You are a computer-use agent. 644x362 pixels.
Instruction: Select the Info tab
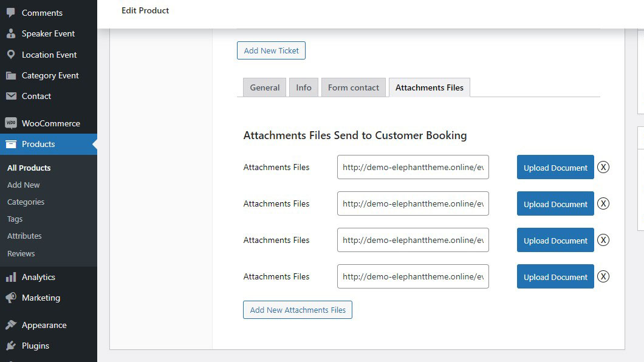304,87
